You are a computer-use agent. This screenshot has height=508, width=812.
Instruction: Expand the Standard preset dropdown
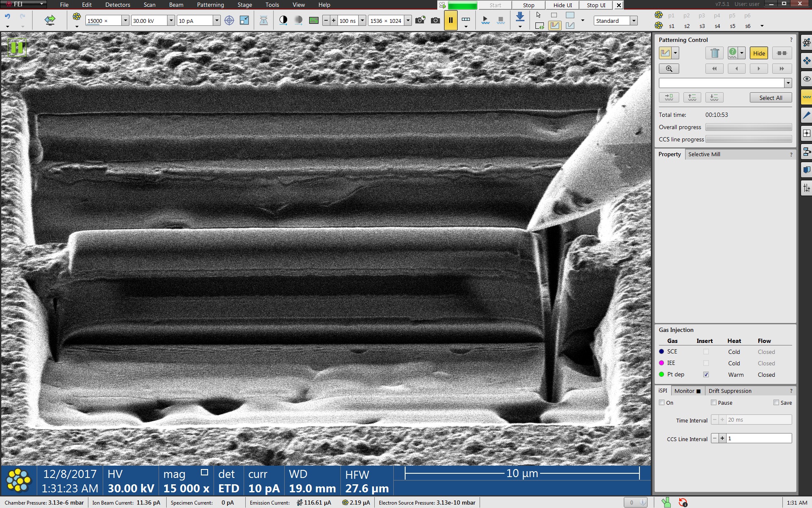coord(634,21)
